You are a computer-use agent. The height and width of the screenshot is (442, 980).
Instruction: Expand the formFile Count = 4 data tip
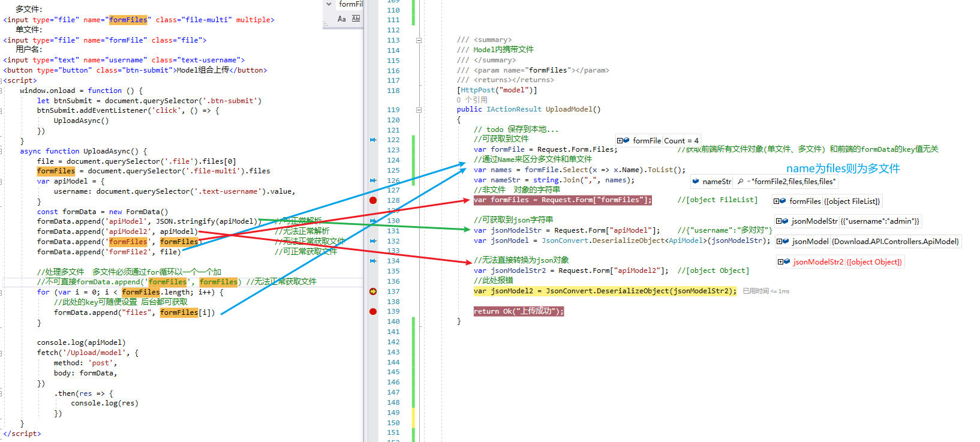[x=620, y=141]
